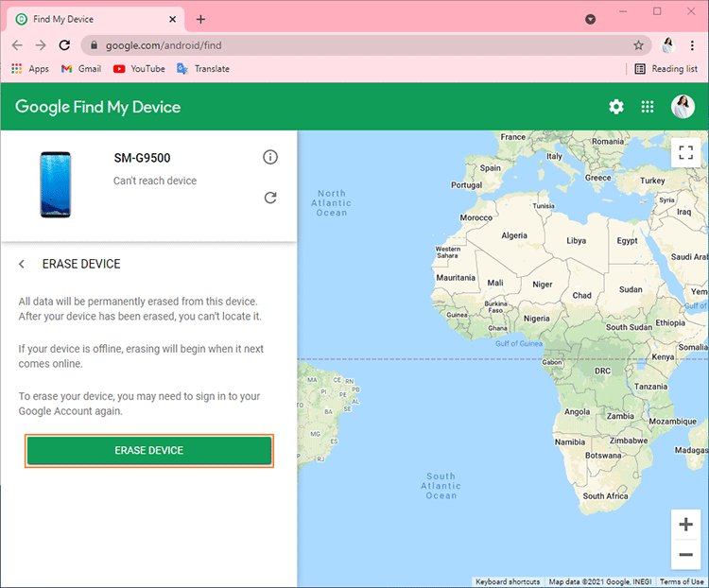The width and height of the screenshot is (709, 588).
Task: Click the SM-G9500 phone thumbnail
Action: (55, 184)
